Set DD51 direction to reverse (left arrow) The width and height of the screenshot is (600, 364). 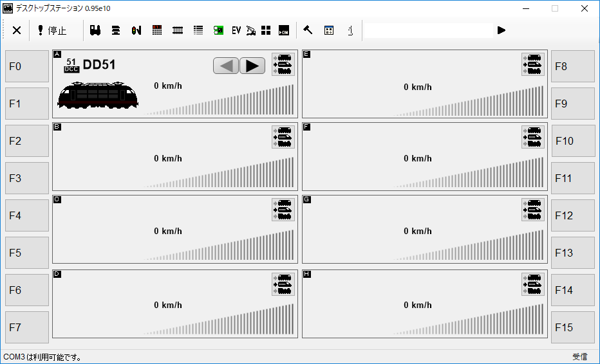pyautogui.click(x=226, y=66)
